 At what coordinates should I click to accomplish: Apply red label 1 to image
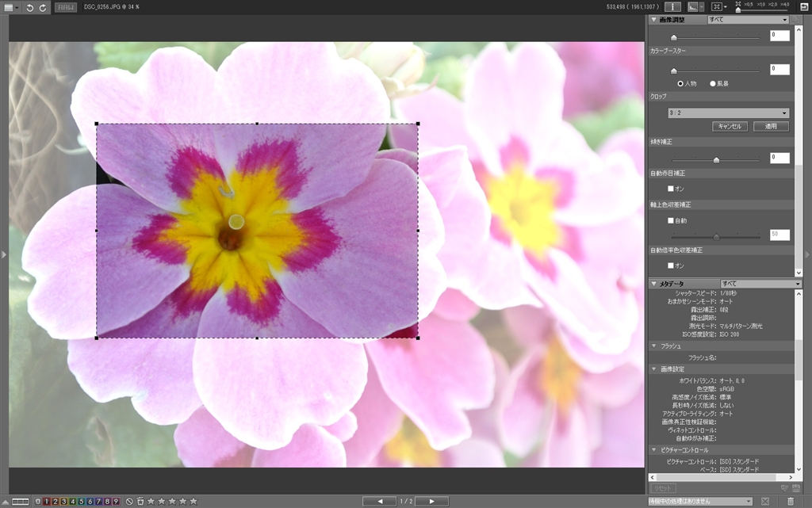(47, 502)
